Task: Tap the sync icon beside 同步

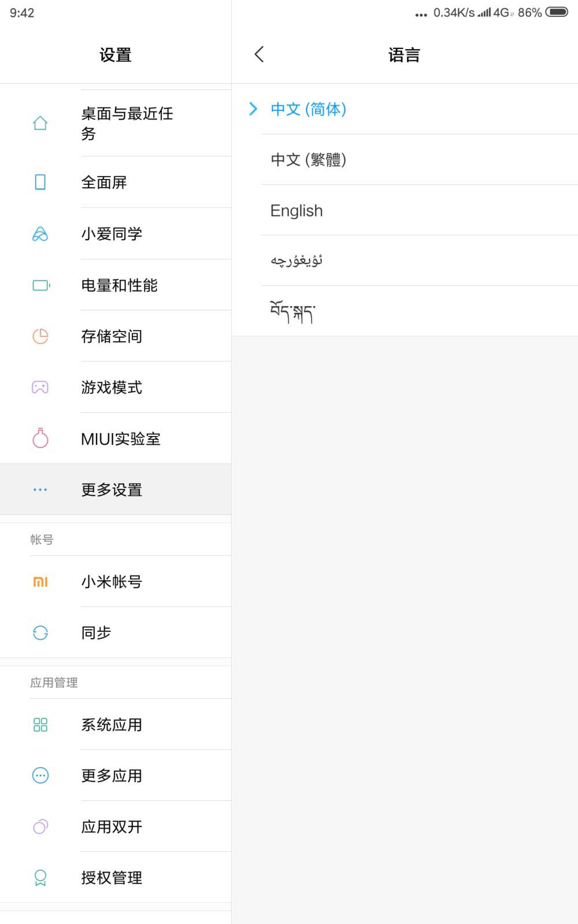Action: click(x=40, y=633)
